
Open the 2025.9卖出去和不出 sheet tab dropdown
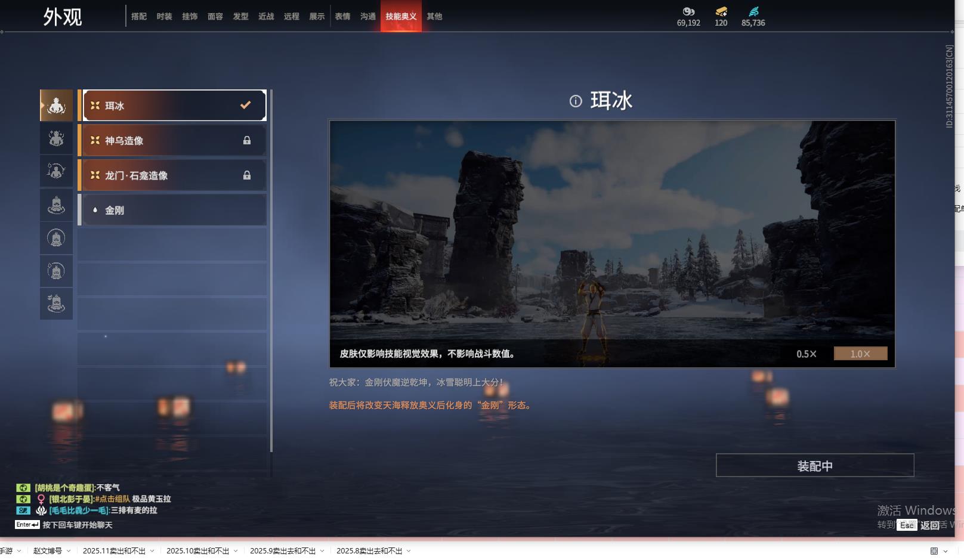pyautogui.click(x=322, y=551)
